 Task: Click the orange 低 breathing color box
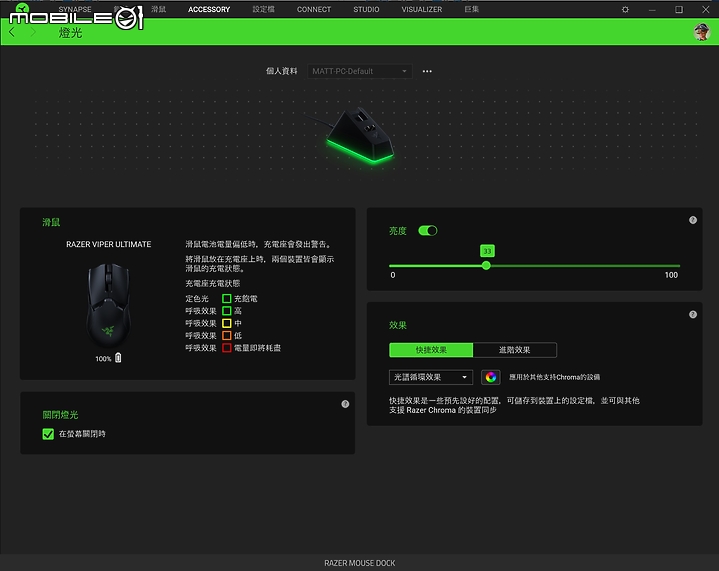pyautogui.click(x=227, y=336)
